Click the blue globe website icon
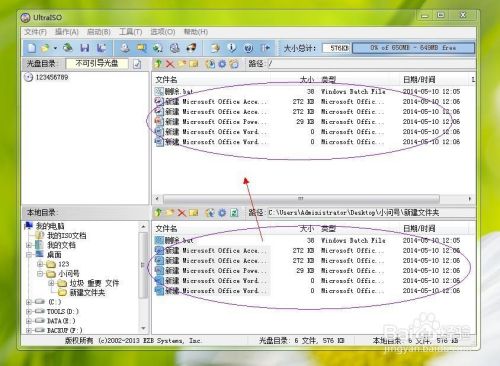The height and width of the screenshot is (366, 500). pyautogui.click(x=248, y=48)
